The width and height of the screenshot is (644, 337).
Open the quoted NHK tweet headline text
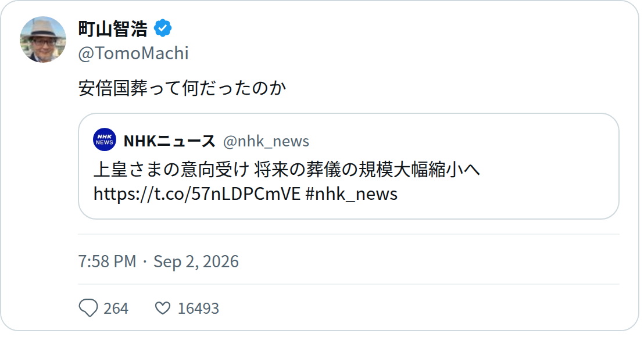pos(287,170)
